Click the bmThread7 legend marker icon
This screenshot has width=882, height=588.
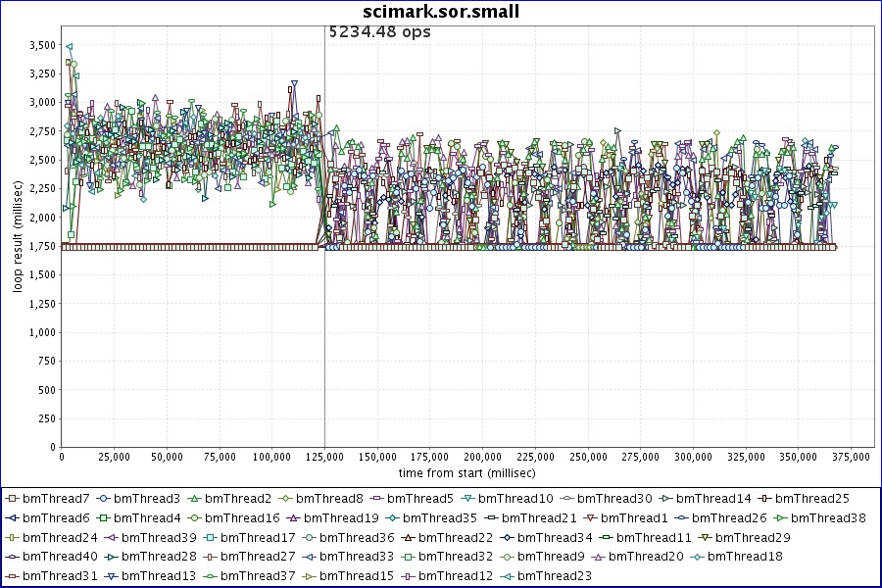[x=12, y=499]
